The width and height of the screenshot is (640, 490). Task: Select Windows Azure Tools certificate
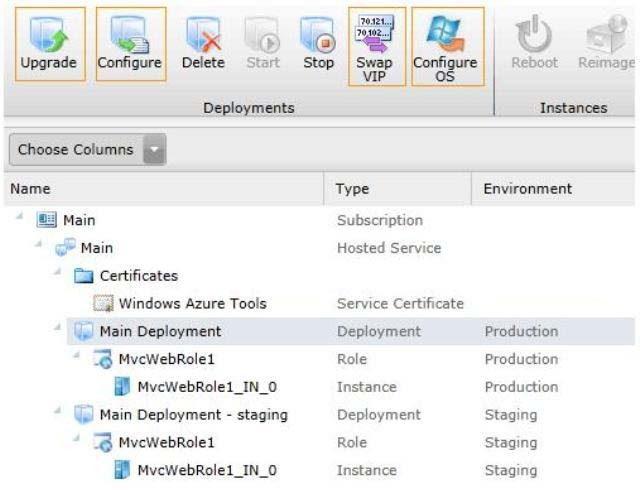click(x=193, y=304)
